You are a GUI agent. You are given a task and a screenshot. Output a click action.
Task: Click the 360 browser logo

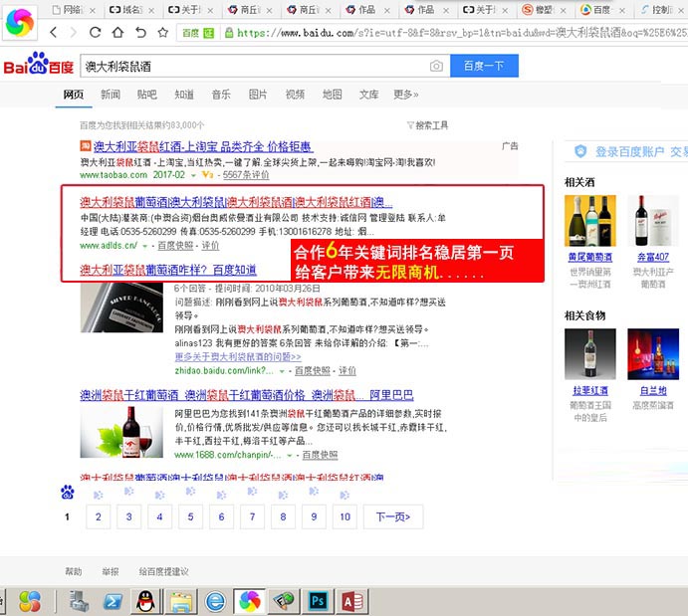tap(20, 22)
